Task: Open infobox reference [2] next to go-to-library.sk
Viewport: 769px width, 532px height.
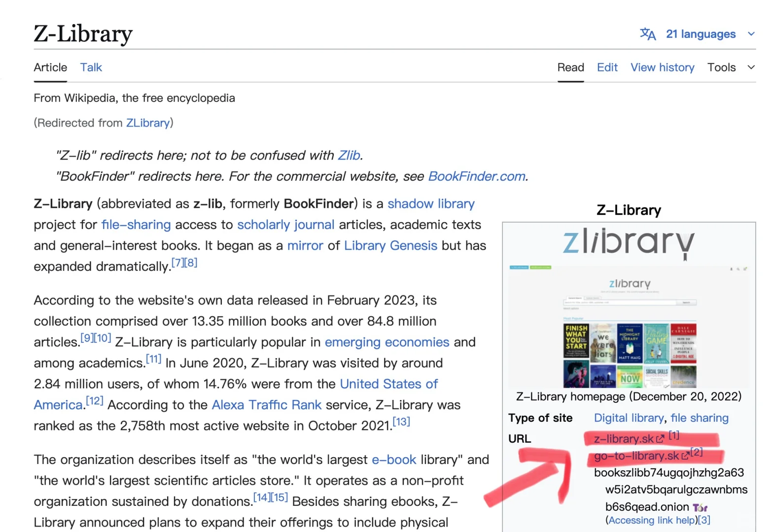Action: click(697, 452)
